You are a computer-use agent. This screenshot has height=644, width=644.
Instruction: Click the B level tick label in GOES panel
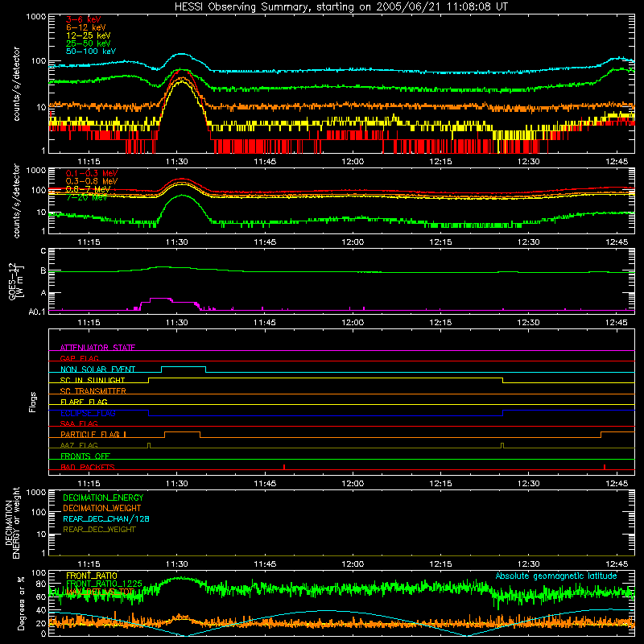point(43,270)
